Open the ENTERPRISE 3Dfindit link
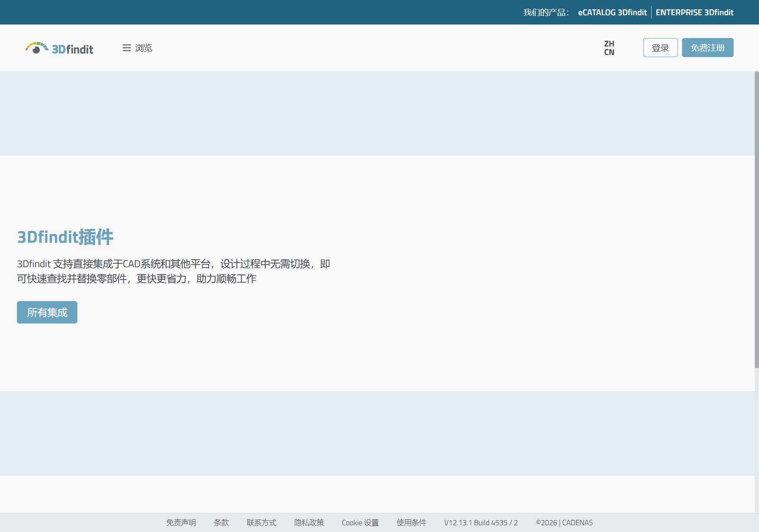759x532 pixels. coord(694,12)
